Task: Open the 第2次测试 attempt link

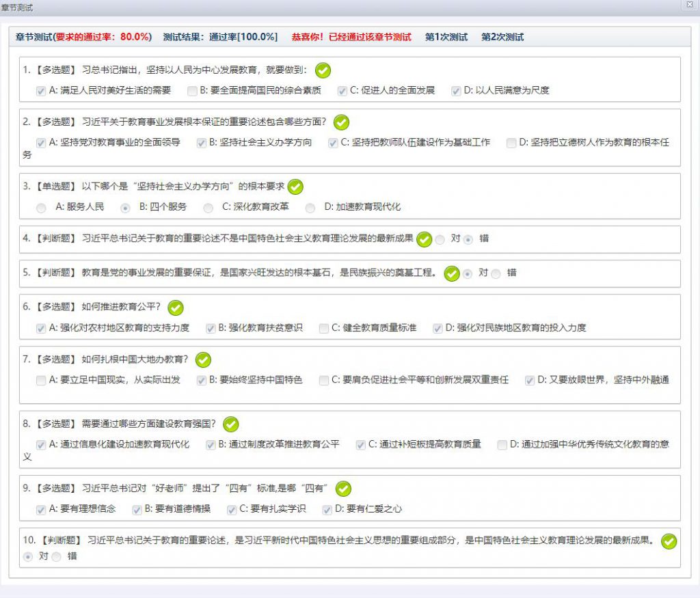Action: (x=502, y=37)
